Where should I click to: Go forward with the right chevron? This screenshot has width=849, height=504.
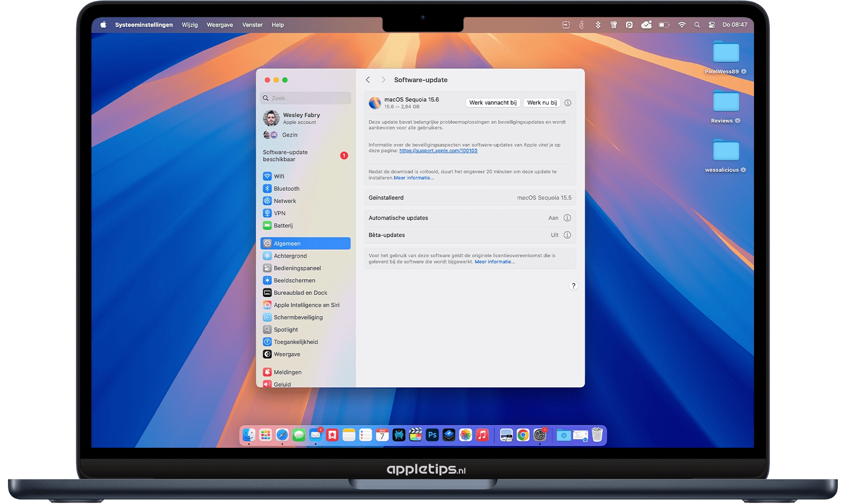click(x=383, y=80)
